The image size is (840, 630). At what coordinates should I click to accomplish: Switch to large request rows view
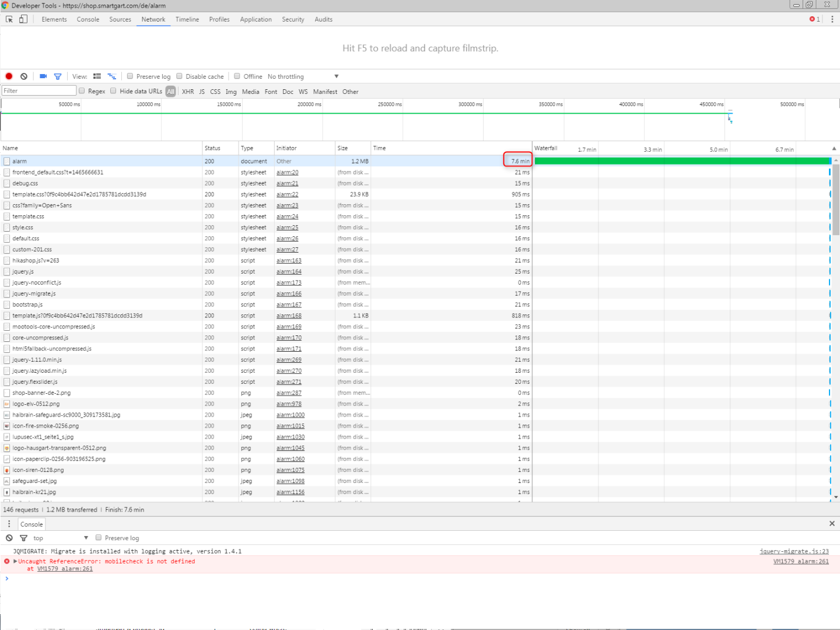point(97,76)
